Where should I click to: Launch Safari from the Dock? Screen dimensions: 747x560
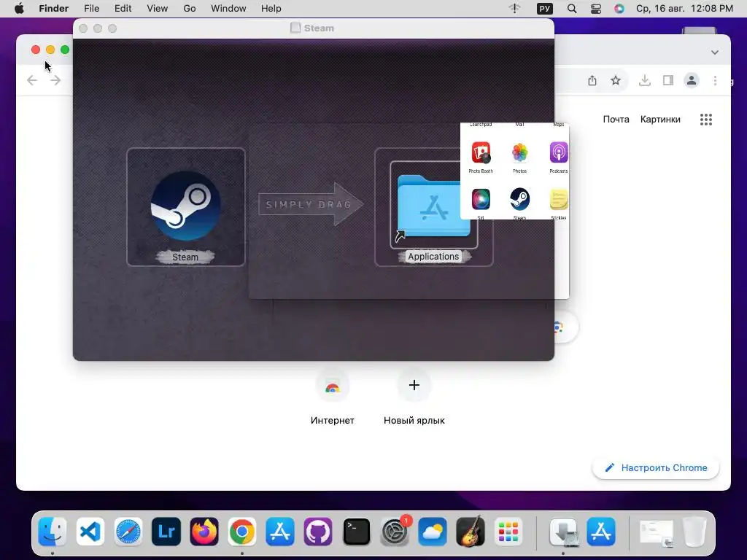[x=128, y=532]
